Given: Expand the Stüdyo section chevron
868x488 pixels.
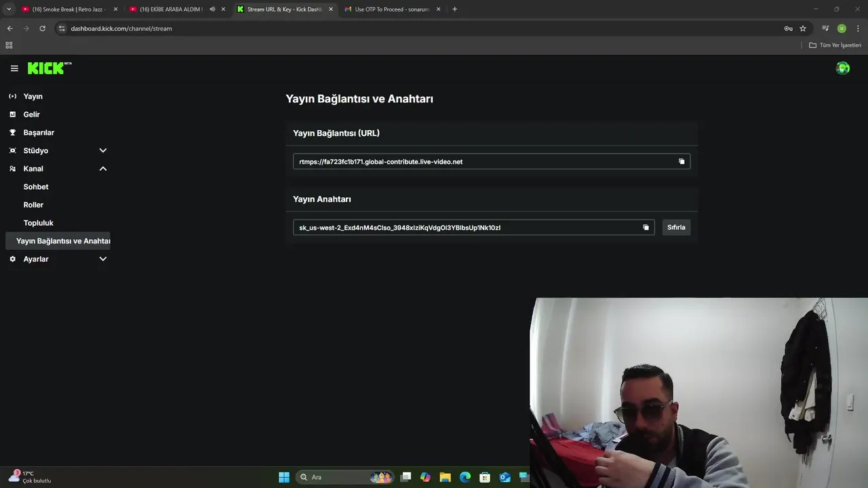Looking at the screenshot, I should [x=103, y=150].
